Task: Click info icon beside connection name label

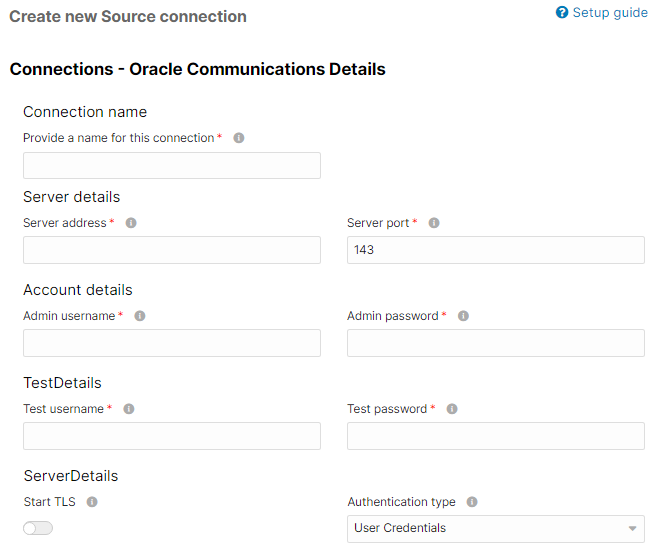Action: [239, 138]
